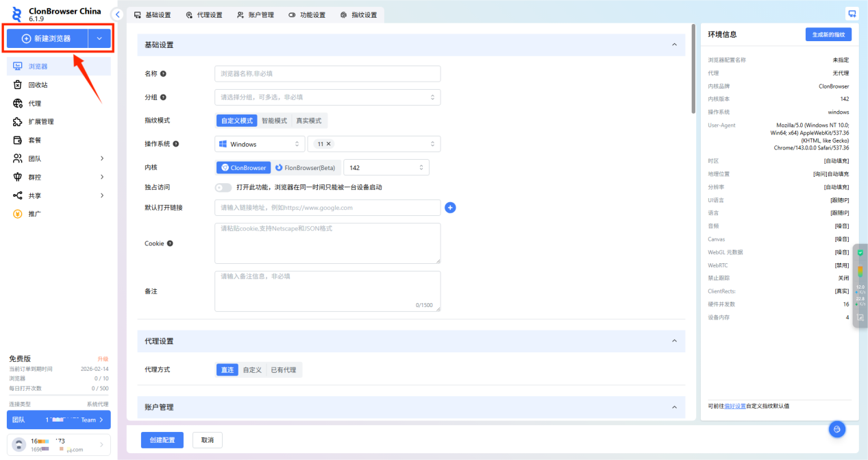
Task: Click the main form vertical scrollbar
Action: click(x=693, y=69)
